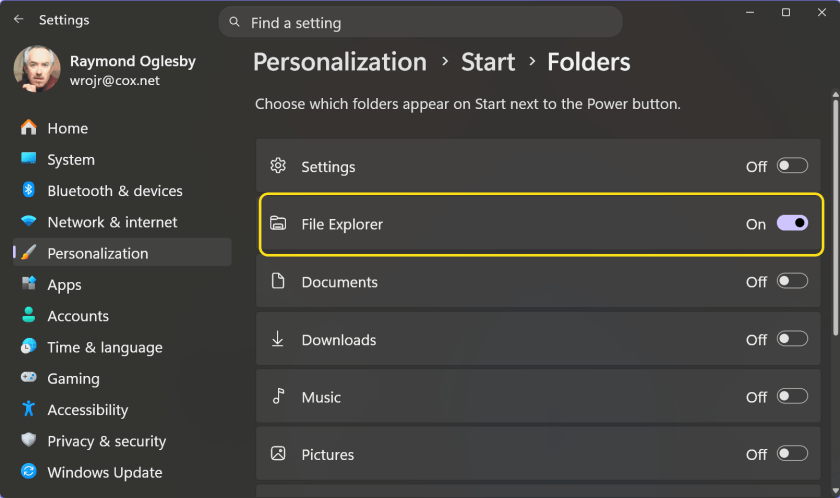Click the back arrow in Settings header
Image resolution: width=840 pixels, height=498 pixels.
[19, 19]
